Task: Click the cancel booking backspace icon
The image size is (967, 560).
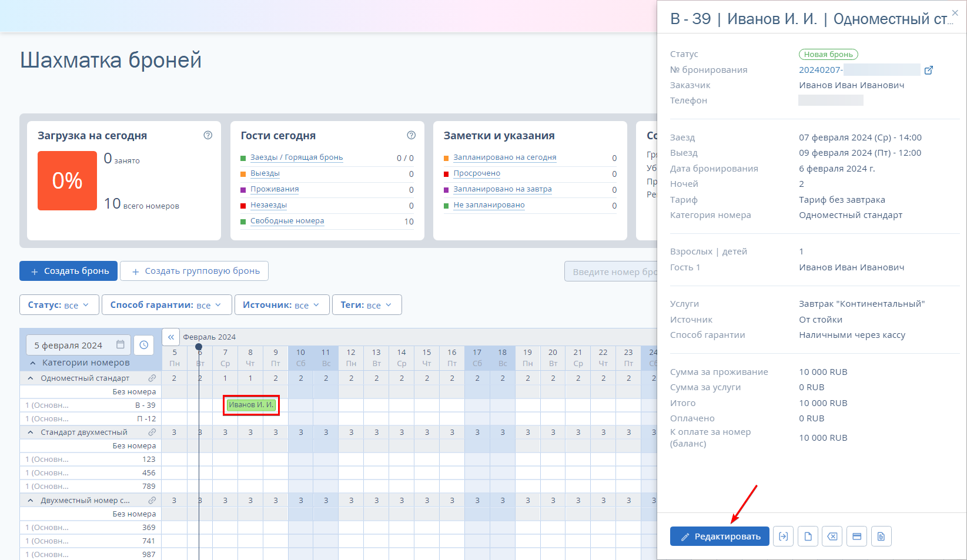Action: tap(832, 536)
